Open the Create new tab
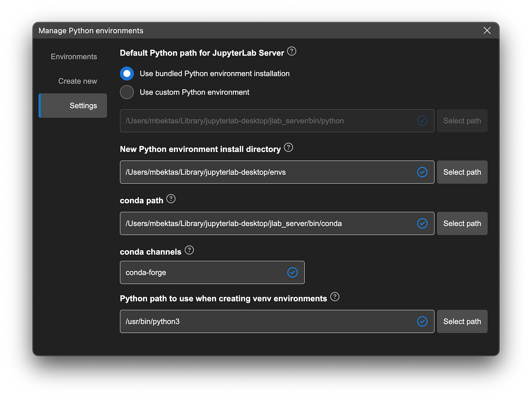 coord(78,81)
